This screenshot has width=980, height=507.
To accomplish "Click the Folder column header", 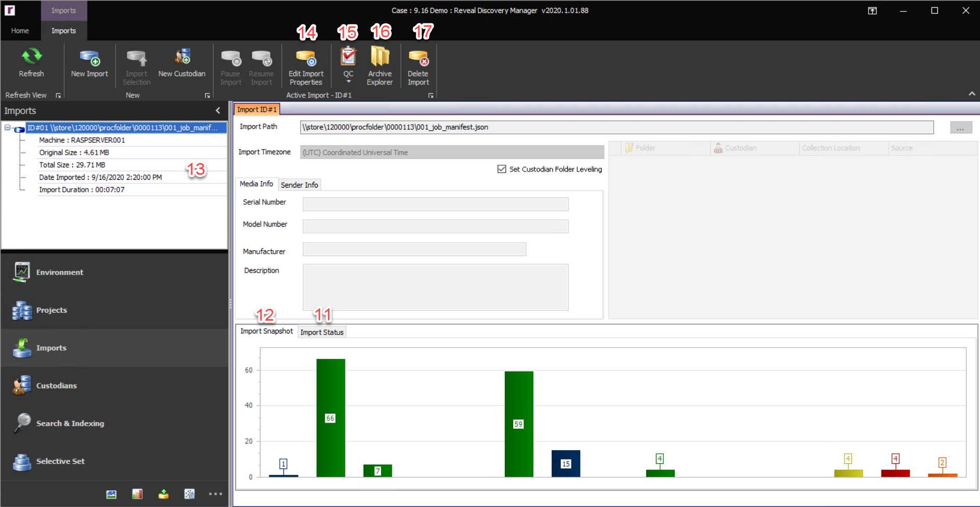I will [666, 148].
